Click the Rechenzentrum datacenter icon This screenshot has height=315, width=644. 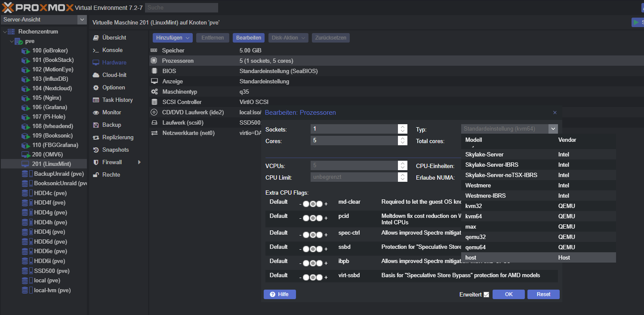point(12,32)
